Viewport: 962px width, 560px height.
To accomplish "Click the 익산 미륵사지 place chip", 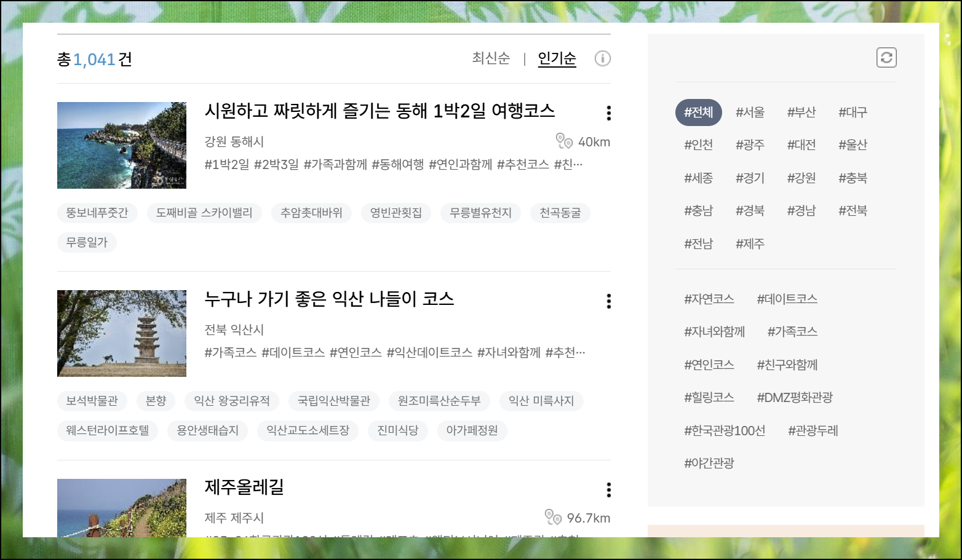I will coord(541,401).
